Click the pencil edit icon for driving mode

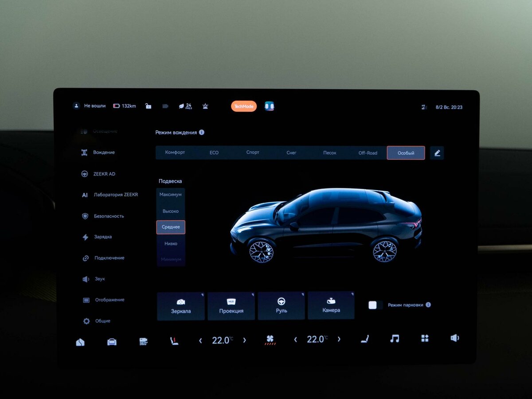437,153
